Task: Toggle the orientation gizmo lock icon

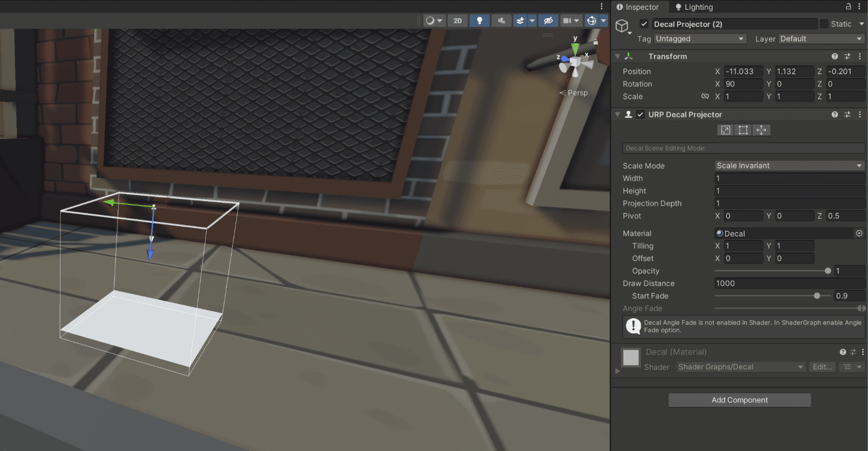Action: pos(595,42)
